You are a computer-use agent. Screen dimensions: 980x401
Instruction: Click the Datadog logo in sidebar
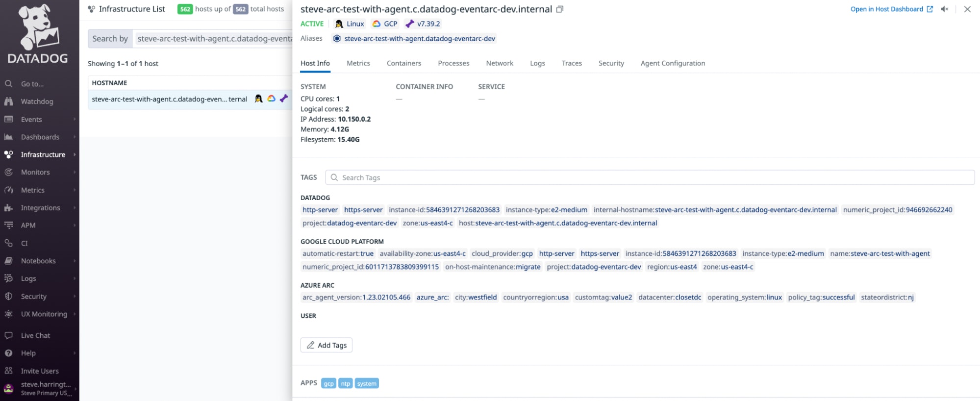pos(38,34)
